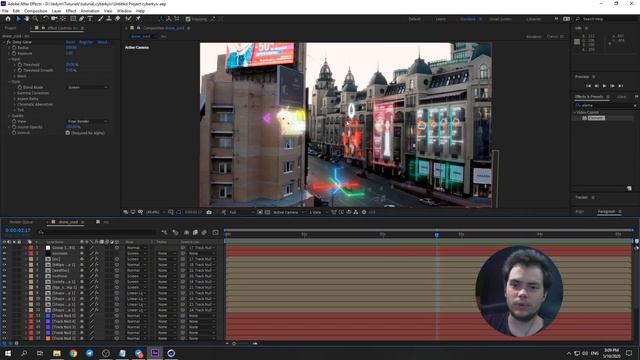
Task: Toggle the Radius stopwatch in Deep Glow
Action: click(14, 48)
